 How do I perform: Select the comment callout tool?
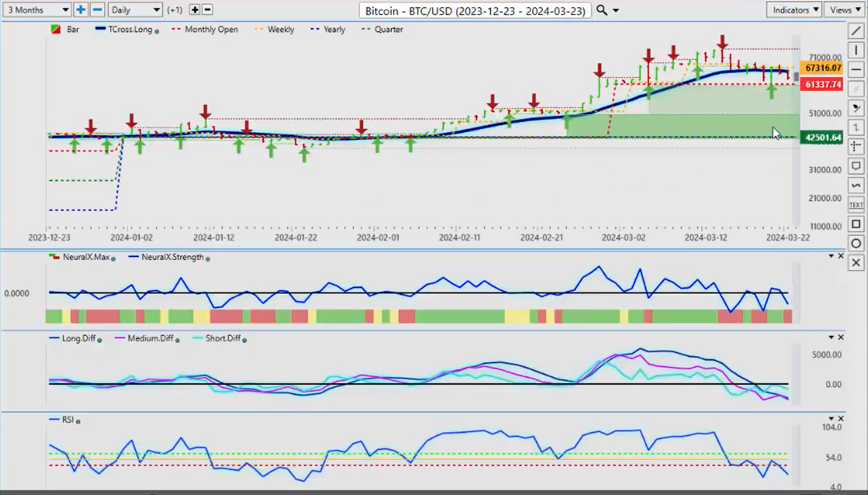pyautogui.click(x=856, y=166)
